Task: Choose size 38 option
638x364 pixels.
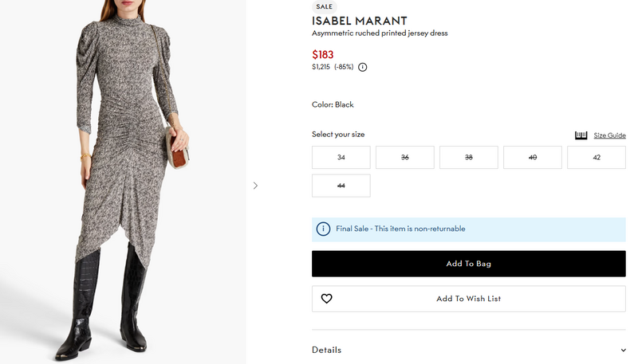Action: pos(469,158)
